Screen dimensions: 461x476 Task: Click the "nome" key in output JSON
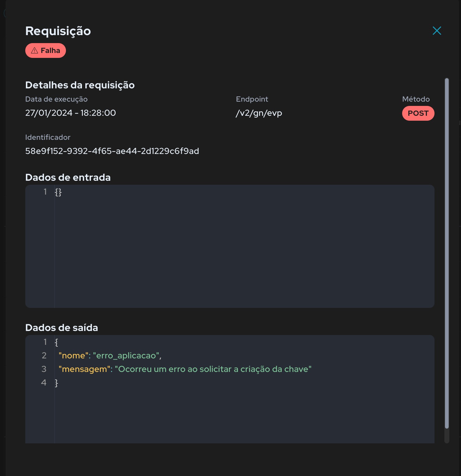pos(73,356)
